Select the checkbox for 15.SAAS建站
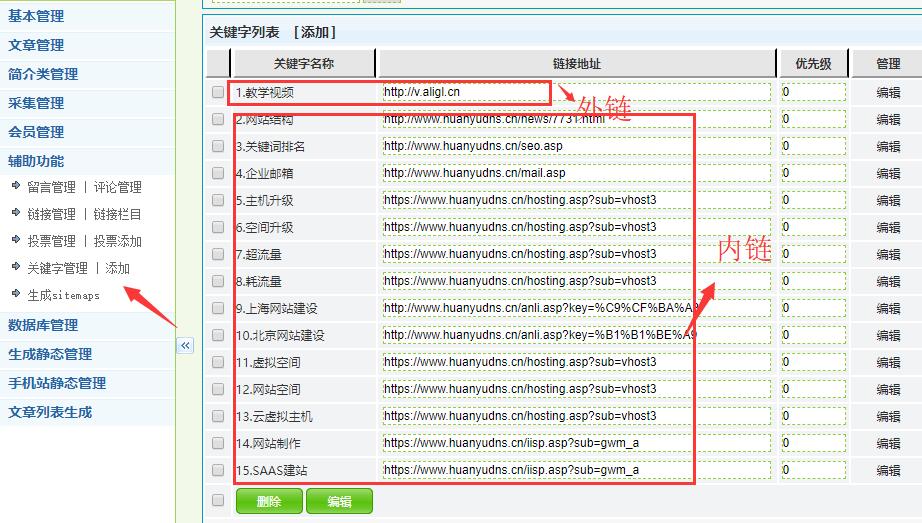922x523 pixels. [218, 470]
